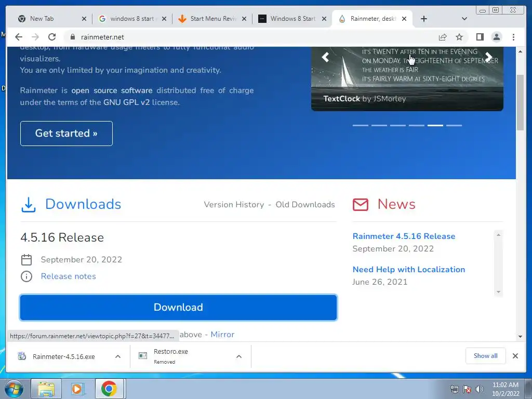
Task: Open Need Help with Localization news
Action: click(409, 270)
